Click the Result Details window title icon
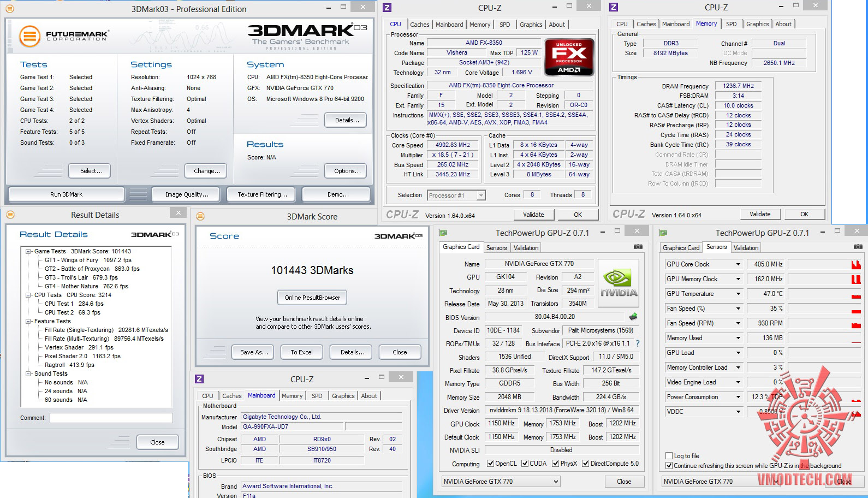This screenshot has width=868, height=498. pos(10,215)
